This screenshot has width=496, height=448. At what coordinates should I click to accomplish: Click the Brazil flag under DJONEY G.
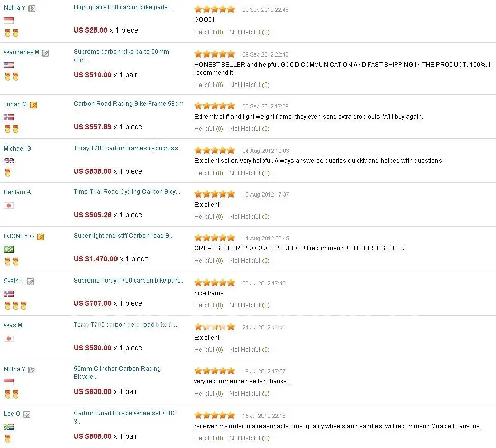(x=9, y=249)
